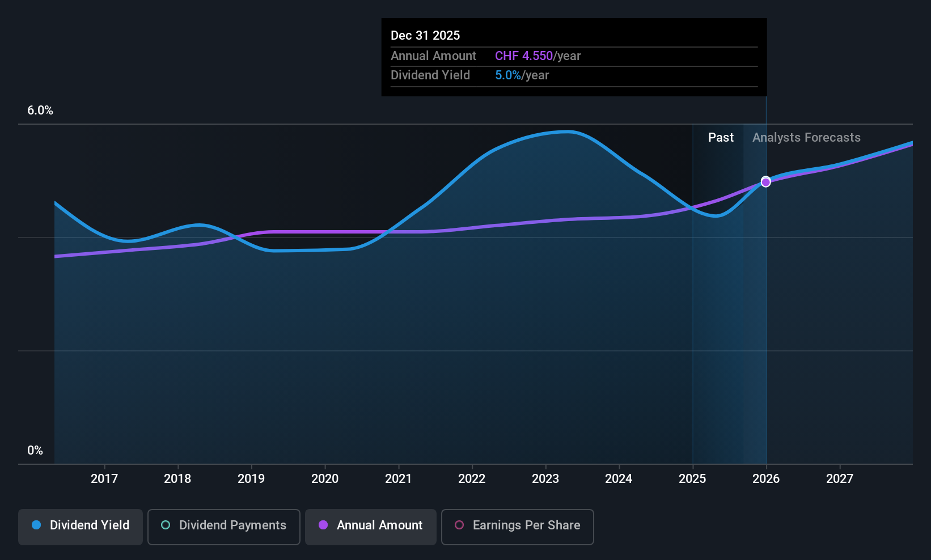Screen dimensions: 931x560
Task: Click the Analysts Forecasts label
Action: (x=806, y=138)
